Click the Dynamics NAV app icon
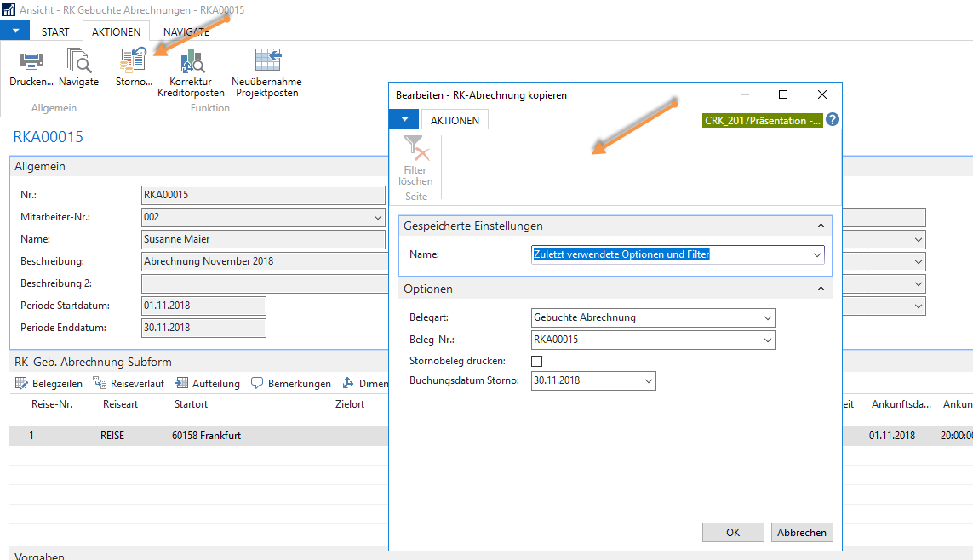973x560 pixels. 9,9
